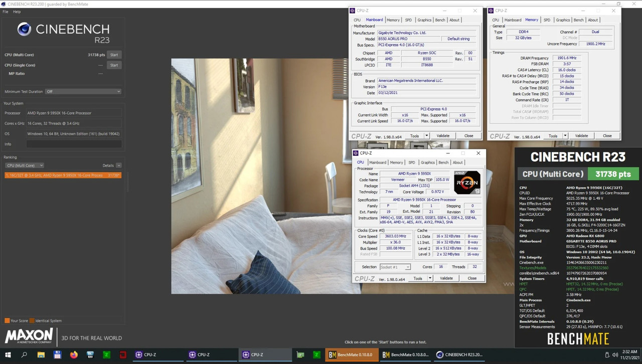Click the CPU-Z Mainboard window title icon
This screenshot has width=642, height=364.
(x=353, y=11)
